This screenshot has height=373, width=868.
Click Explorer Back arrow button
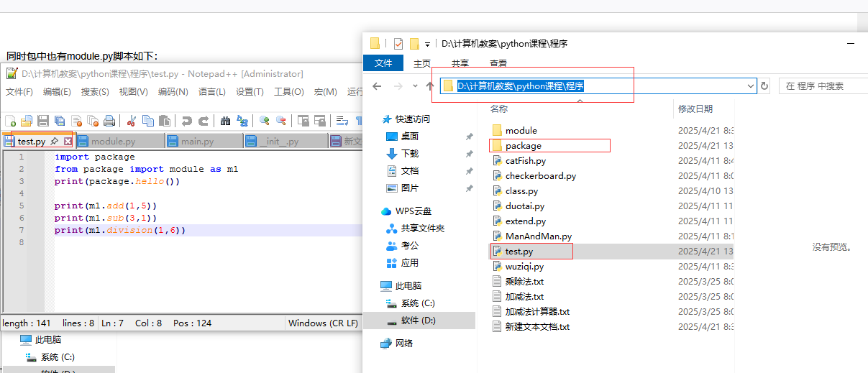377,86
